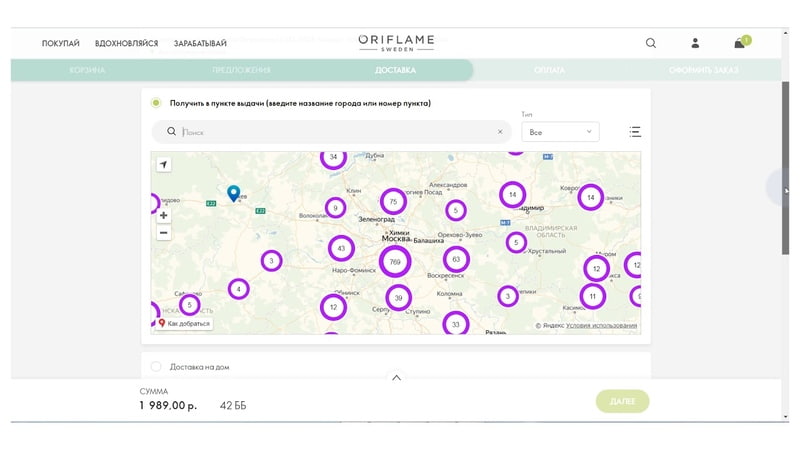800x450 pixels.
Task: Go to the ОФОРМИТЬ ЗАКАЗ step
Action: point(704,70)
